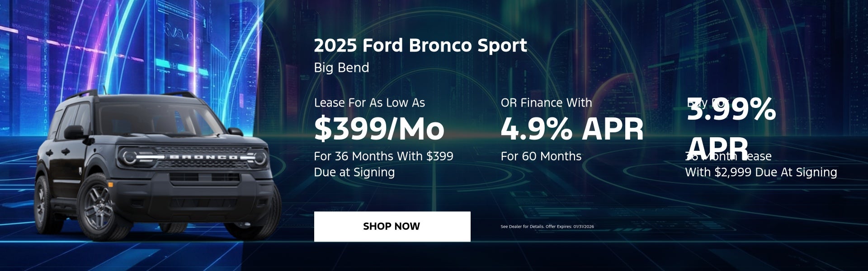This screenshot has width=868, height=271.
Task: Click the Bronco's round left headlight
Action: click(x=130, y=157)
